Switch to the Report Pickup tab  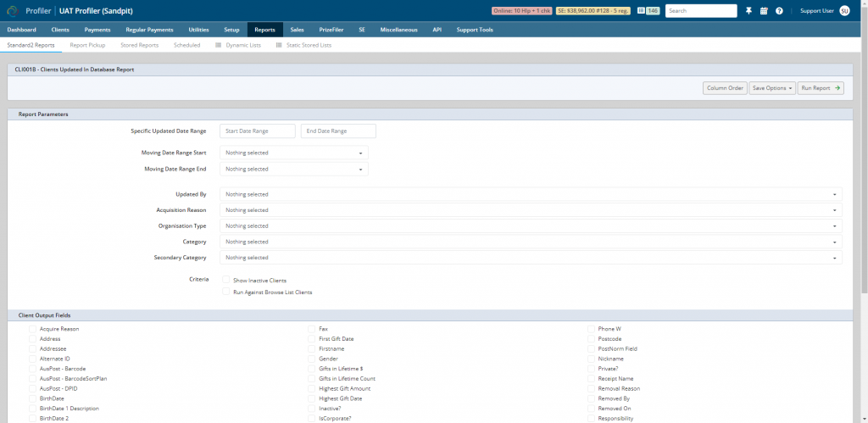click(x=87, y=46)
